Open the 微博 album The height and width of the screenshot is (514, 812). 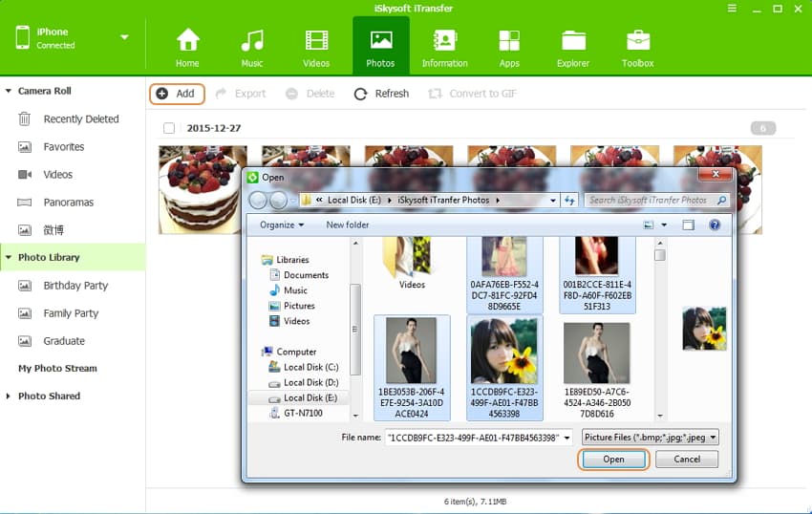pyautogui.click(x=53, y=230)
